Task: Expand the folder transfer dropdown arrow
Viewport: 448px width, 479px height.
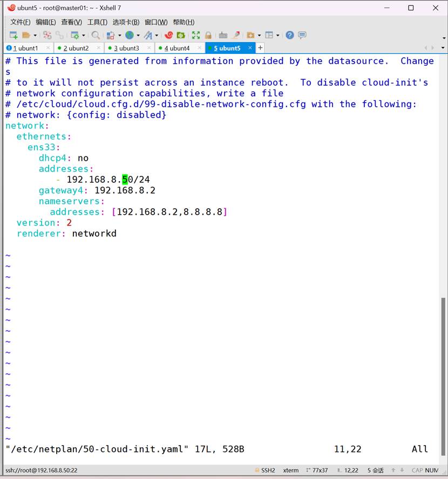Action: pyautogui.click(x=259, y=36)
